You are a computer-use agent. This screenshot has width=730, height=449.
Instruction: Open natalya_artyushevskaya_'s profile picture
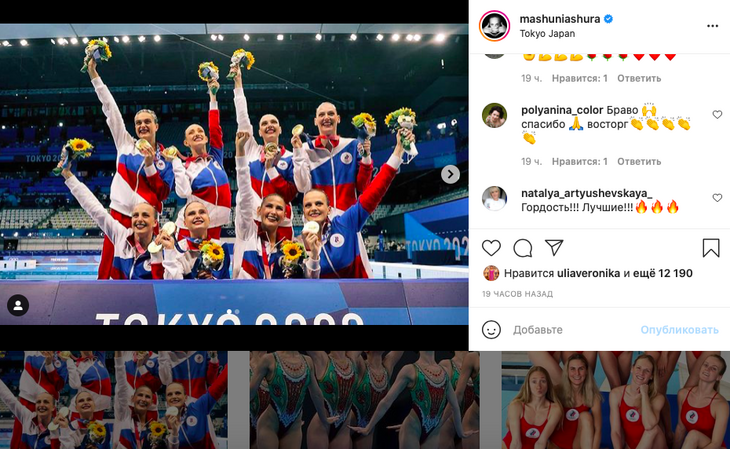pos(494,198)
